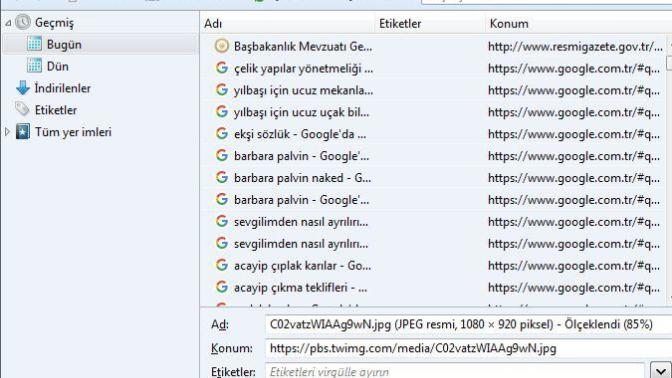Expand the Tüm yer imleri node

point(7,132)
